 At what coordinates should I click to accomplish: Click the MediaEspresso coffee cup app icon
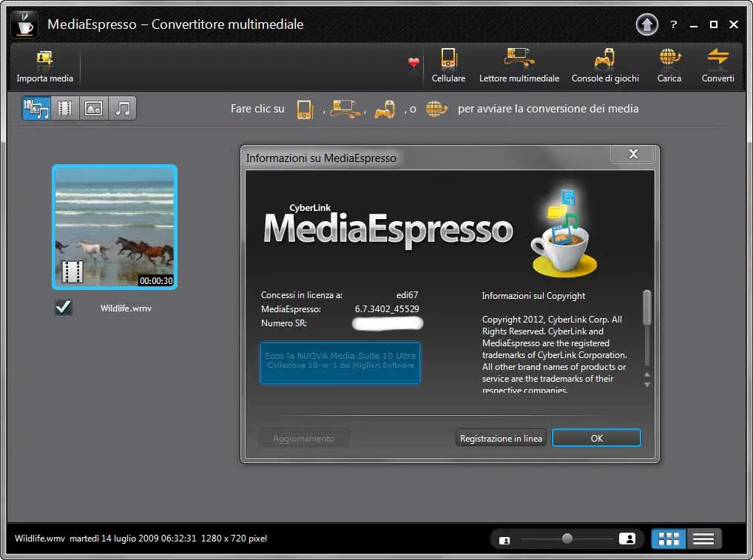coord(24,24)
